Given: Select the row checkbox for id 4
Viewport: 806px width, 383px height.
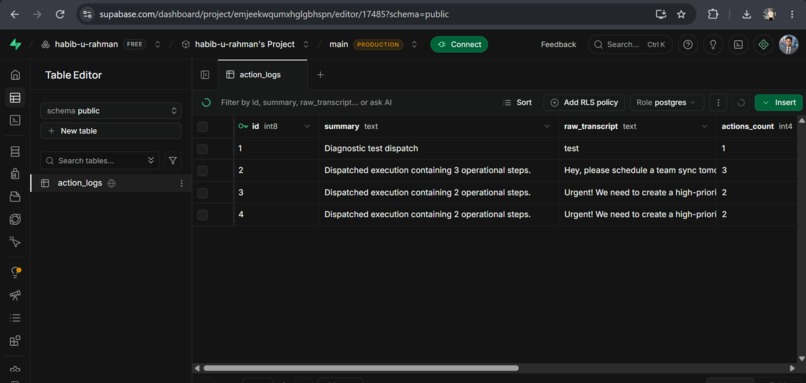Looking at the screenshot, I should [203, 215].
